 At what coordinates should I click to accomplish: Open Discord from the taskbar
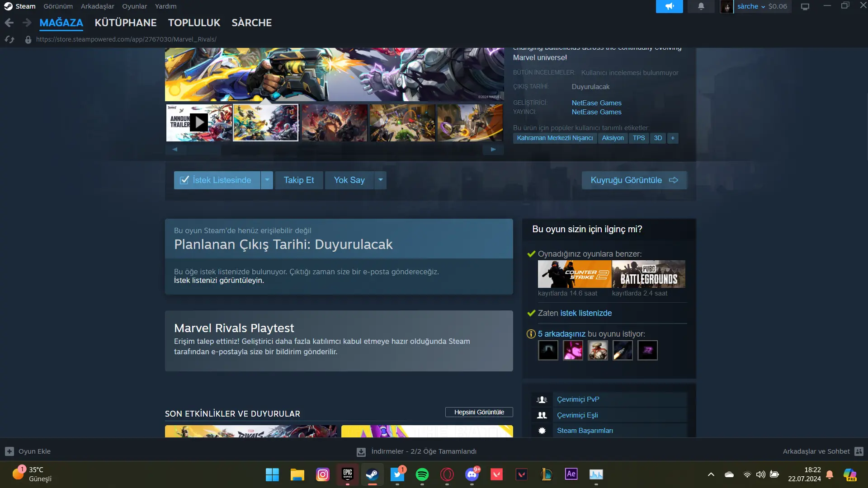[x=472, y=474]
